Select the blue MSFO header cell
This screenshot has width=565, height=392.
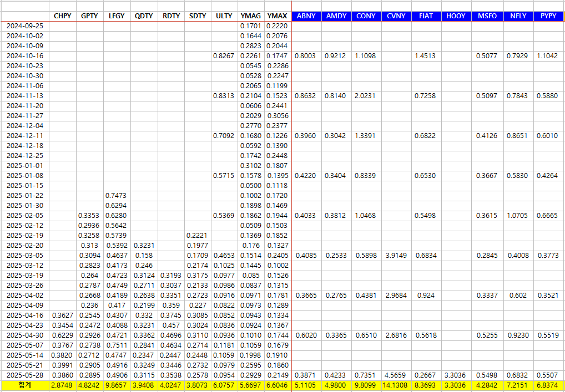coord(486,16)
